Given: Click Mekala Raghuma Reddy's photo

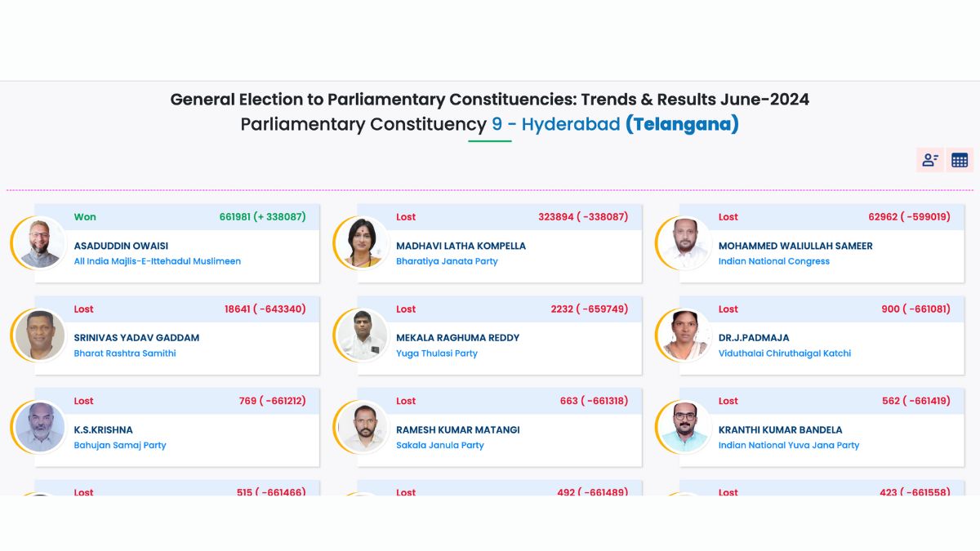Looking at the screenshot, I should (x=362, y=335).
